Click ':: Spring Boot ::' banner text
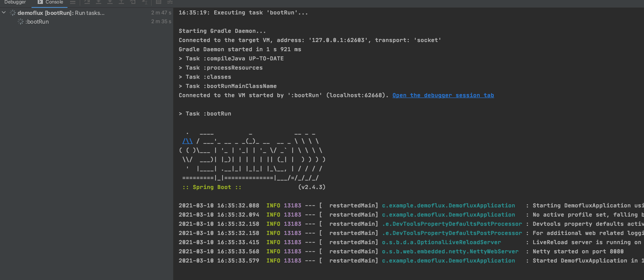This screenshot has width=644, height=280. click(x=211, y=187)
